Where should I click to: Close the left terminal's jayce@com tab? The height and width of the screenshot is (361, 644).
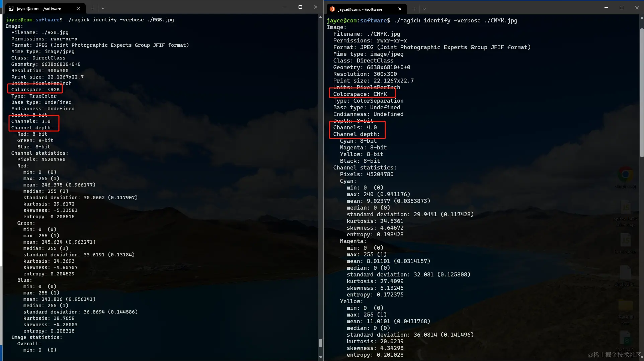(78, 8)
